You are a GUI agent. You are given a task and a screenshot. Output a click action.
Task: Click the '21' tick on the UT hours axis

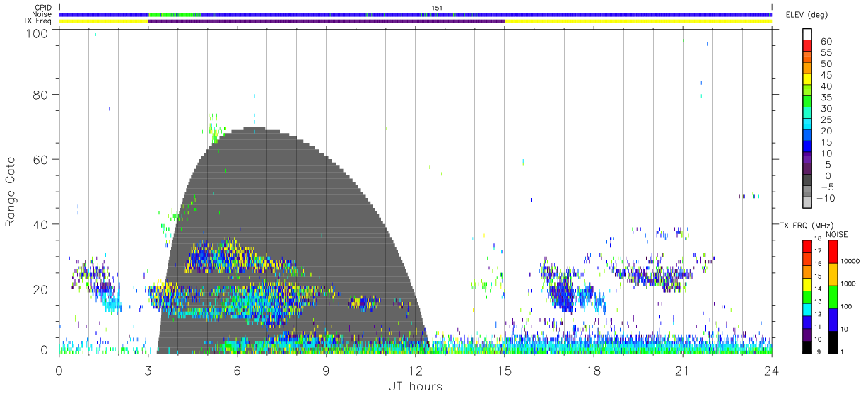[x=682, y=370]
